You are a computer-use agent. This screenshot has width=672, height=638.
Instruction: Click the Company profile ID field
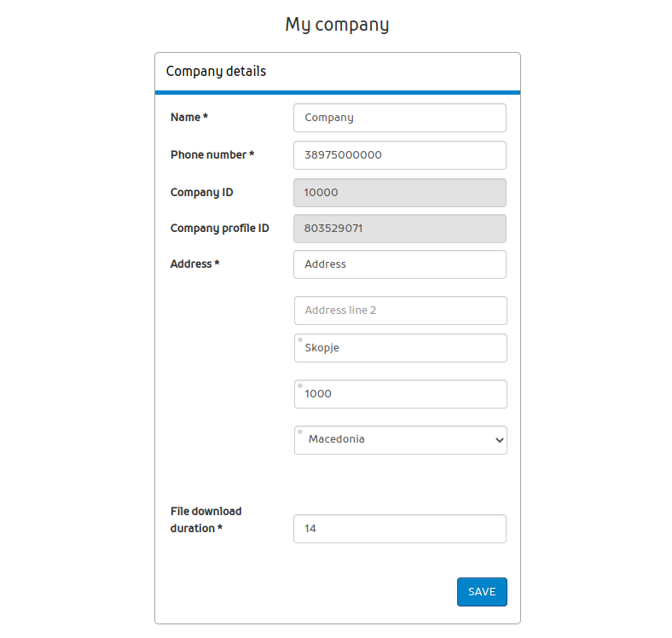point(399,229)
